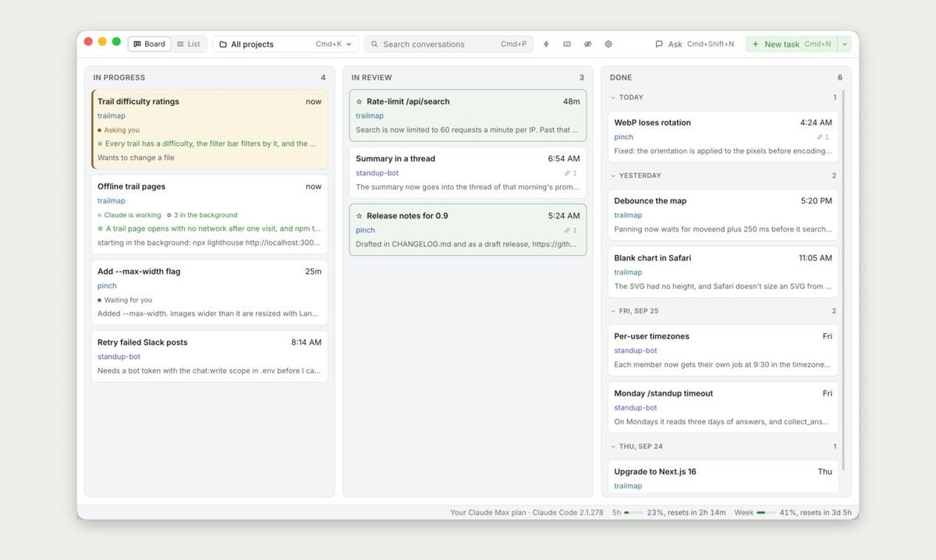Screen dimensions: 936x560
Task: Click the keyboard icon in the toolbar
Action: pyautogui.click(x=567, y=44)
